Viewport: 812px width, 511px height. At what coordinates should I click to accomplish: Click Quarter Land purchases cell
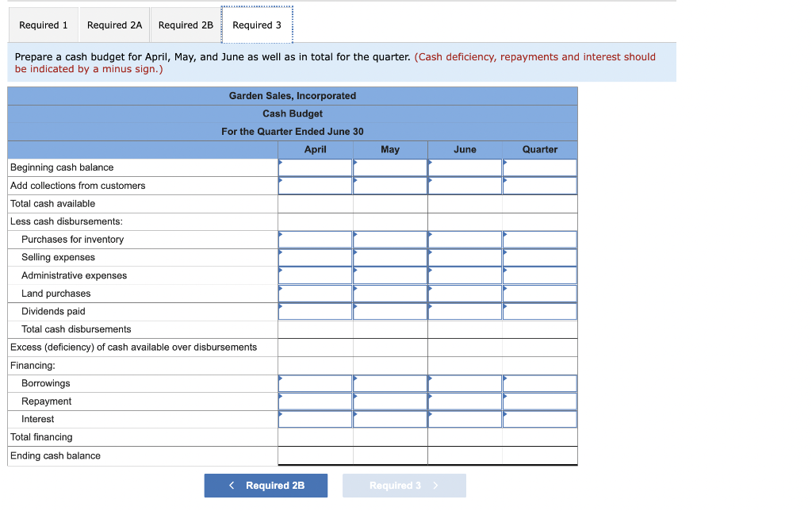pyautogui.click(x=539, y=294)
